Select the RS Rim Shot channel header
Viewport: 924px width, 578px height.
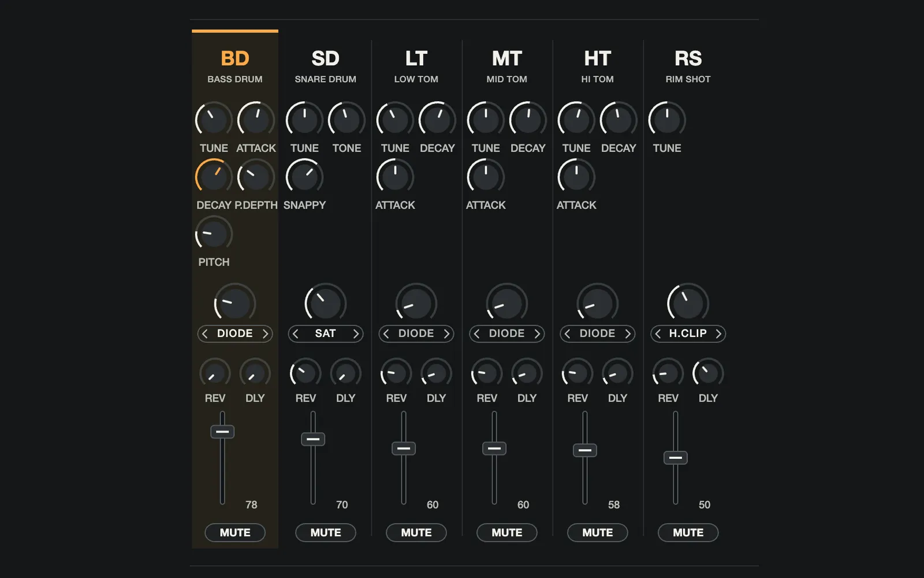(x=688, y=66)
